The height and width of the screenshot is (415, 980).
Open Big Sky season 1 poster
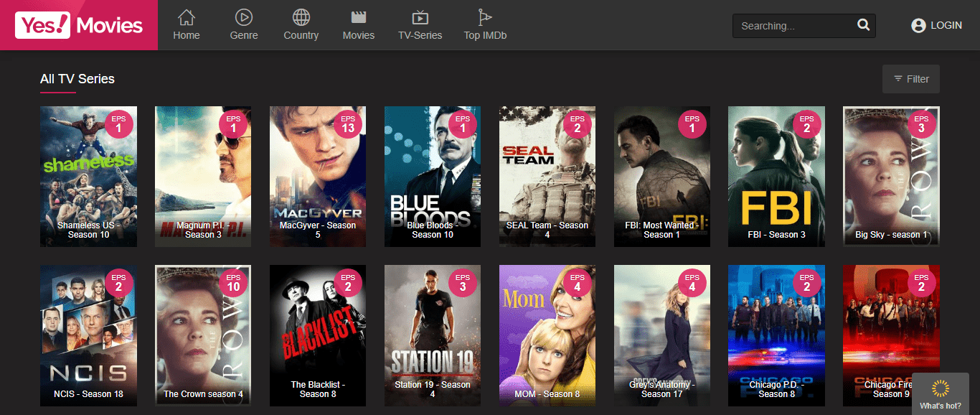[x=891, y=177]
